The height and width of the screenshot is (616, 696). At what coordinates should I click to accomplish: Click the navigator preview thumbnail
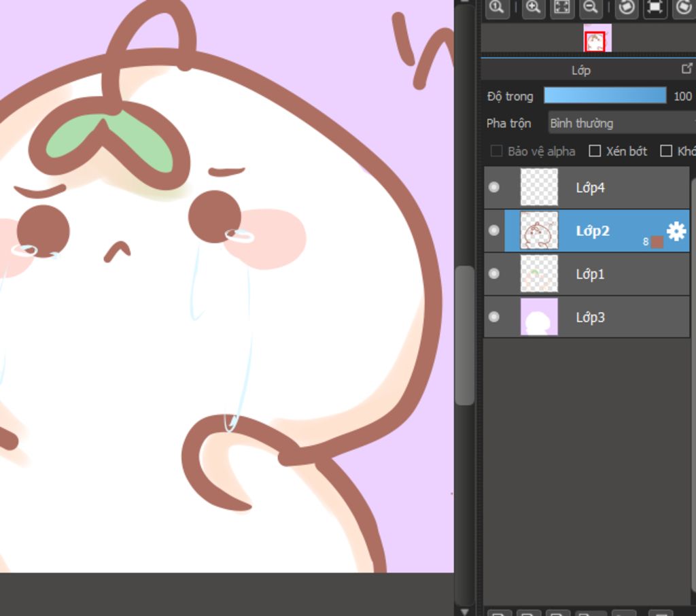597,38
